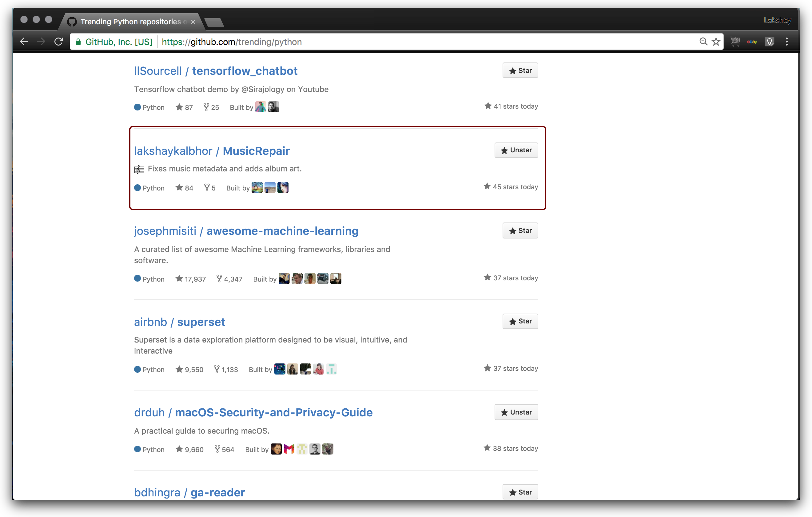Star the awesome-machine-learning repository
The height and width of the screenshot is (517, 812).
tap(520, 231)
